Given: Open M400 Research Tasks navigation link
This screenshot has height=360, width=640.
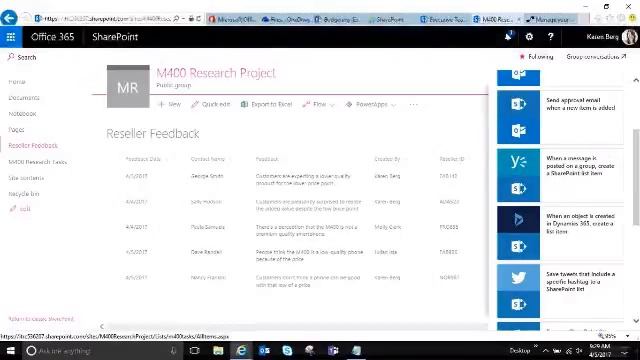Looking at the screenshot, I should 38,162.
